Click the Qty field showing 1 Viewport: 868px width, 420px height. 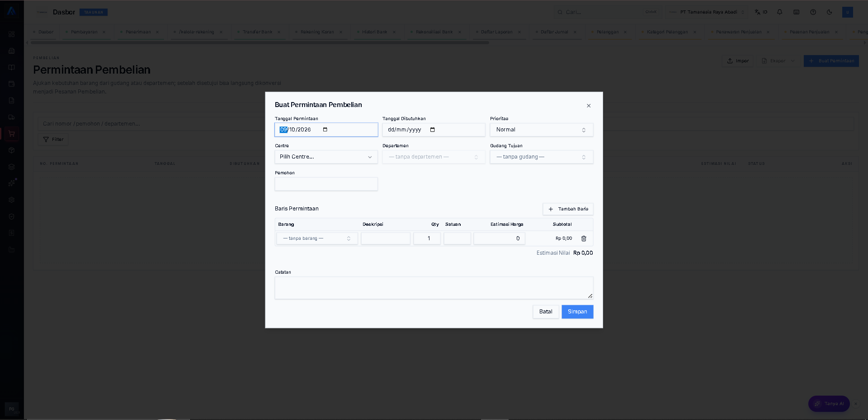pyautogui.click(x=427, y=238)
